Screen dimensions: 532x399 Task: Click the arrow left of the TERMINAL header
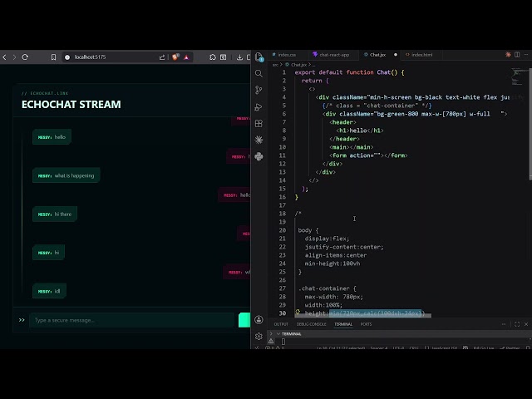tap(271, 334)
